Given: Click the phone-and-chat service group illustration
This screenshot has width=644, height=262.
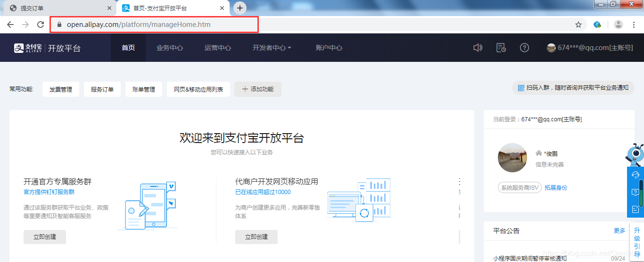Looking at the screenshot, I should pyautogui.click(x=147, y=206).
